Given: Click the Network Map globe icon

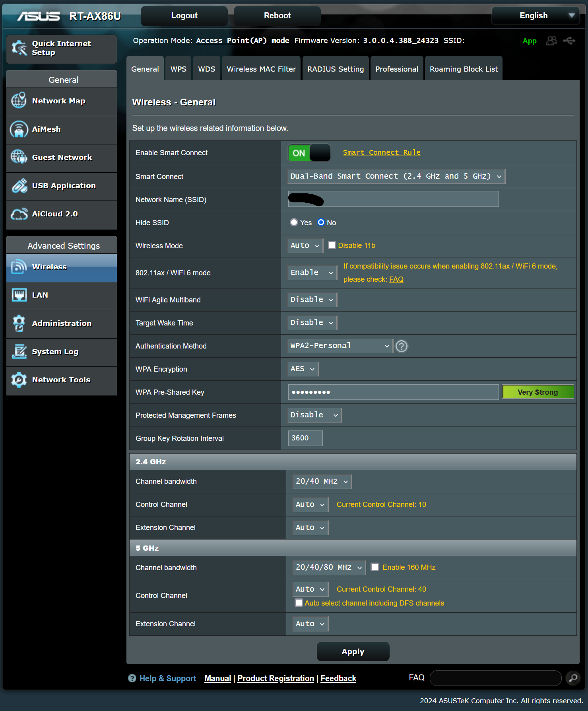Looking at the screenshot, I should 19,101.
